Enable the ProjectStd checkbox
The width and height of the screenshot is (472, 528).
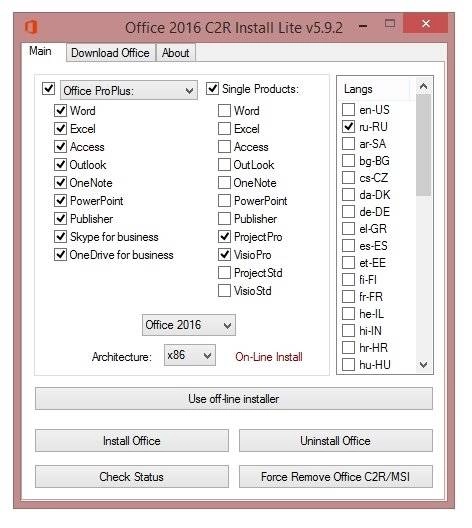[224, 273]
